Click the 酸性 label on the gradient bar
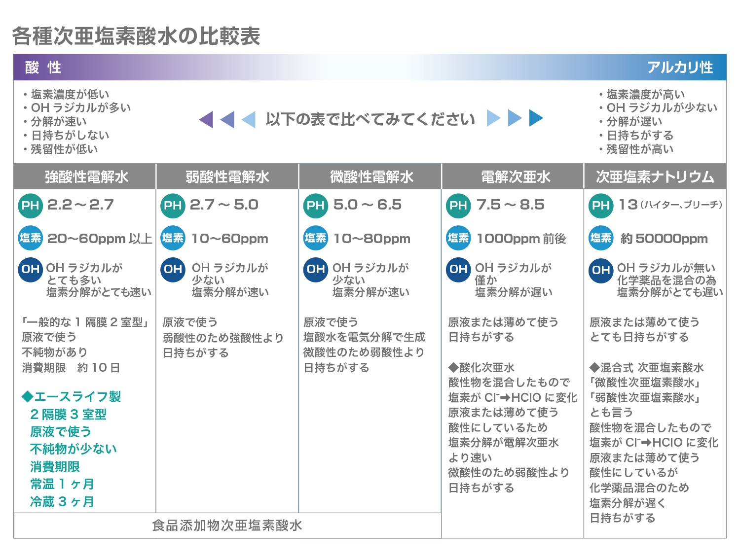The width and height of the screenshot is (740, 560). (43, 68)
